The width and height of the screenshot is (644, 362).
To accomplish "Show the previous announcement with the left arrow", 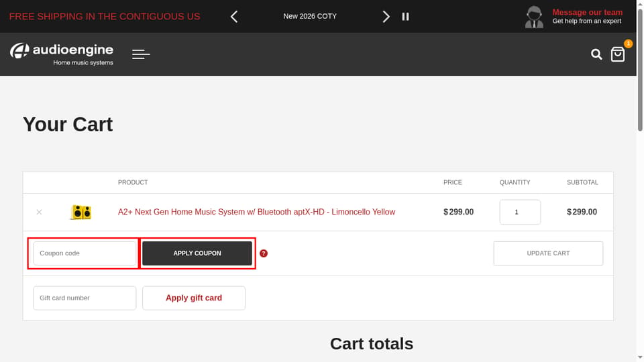I will click(234, 16).
